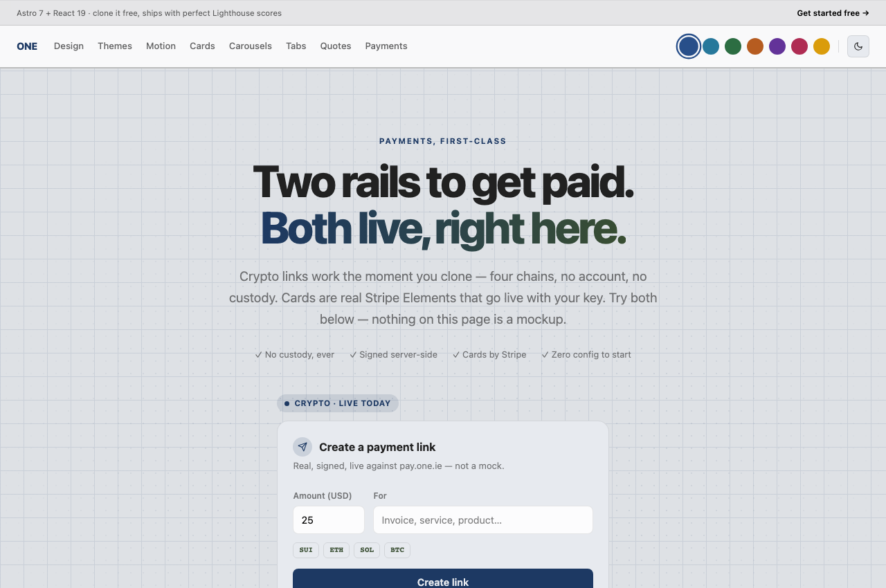The height and width of the screenshot is (588, 886).
Task: Switch to the crimson red theme swatch
Action: click(799, 46)
